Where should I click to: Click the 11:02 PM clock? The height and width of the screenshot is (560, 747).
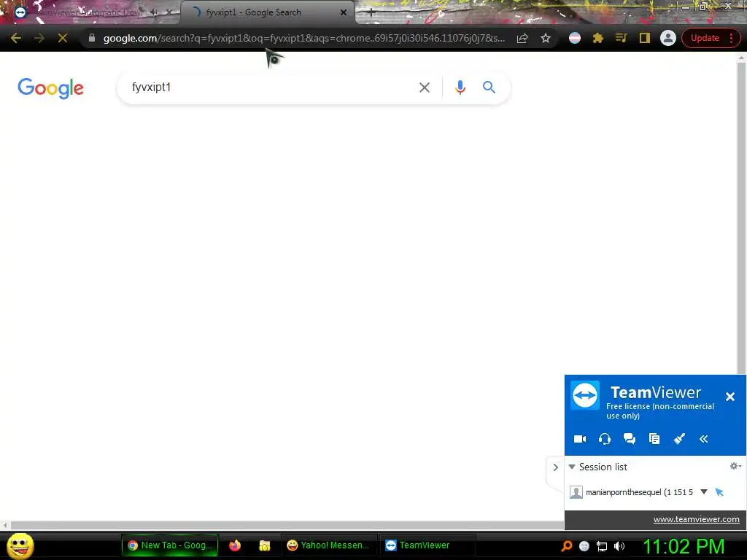coord(684,546)
